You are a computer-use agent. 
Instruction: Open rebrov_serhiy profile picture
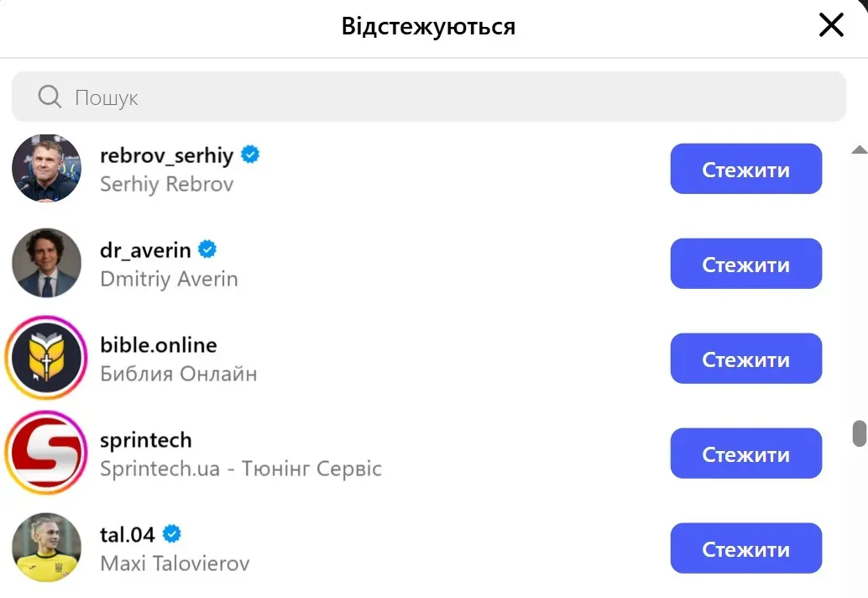[x=47, y=169]
